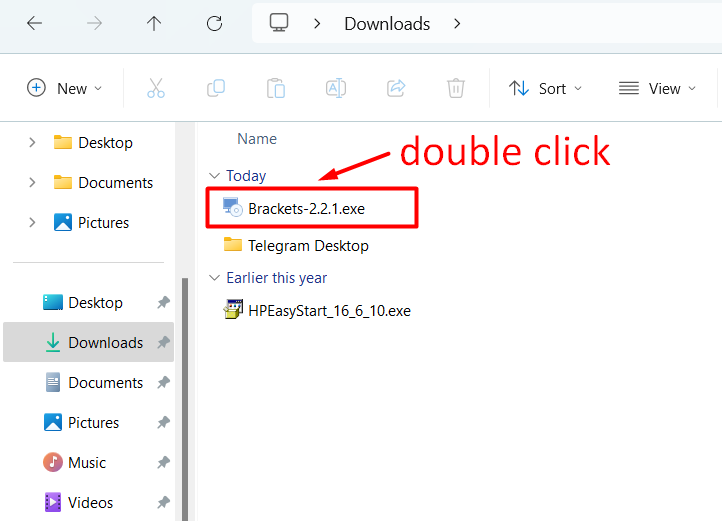722x521 pixels.
Task: Click the Cut scissors icon
Action: click(156, 88)
